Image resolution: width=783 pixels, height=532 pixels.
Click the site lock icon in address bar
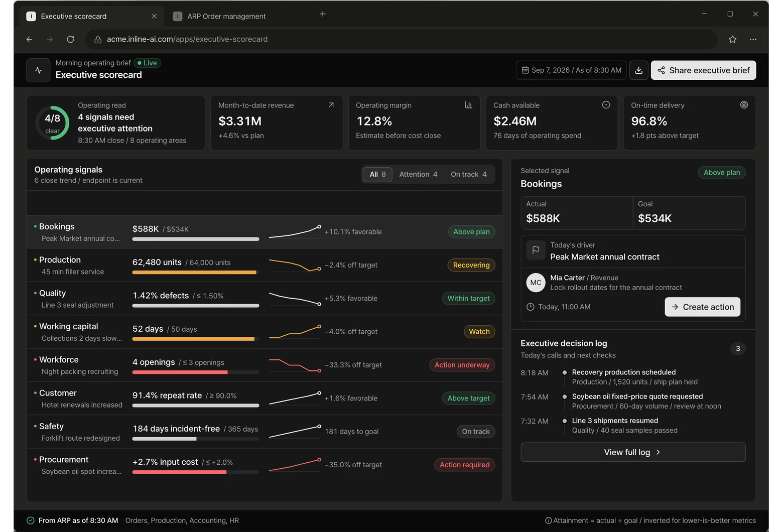[98, 39]
